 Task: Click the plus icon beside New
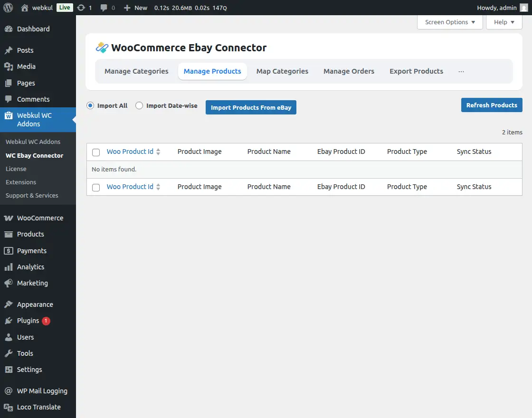tap(127, 8)
